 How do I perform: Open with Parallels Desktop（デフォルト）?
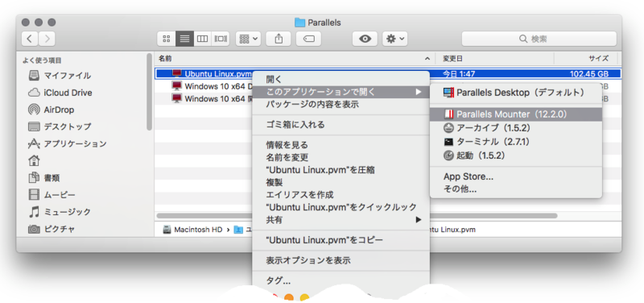(x=516, y=93)
